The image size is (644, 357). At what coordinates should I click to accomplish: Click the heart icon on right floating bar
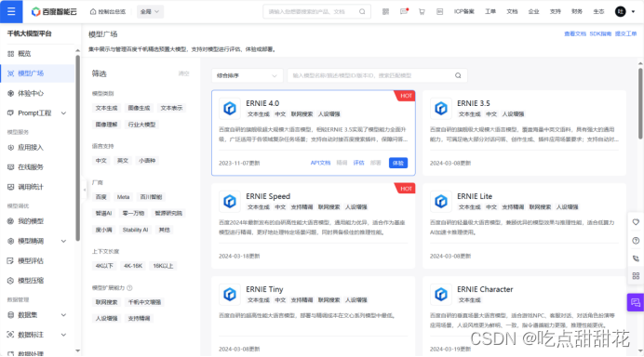[x=636, y=222]
